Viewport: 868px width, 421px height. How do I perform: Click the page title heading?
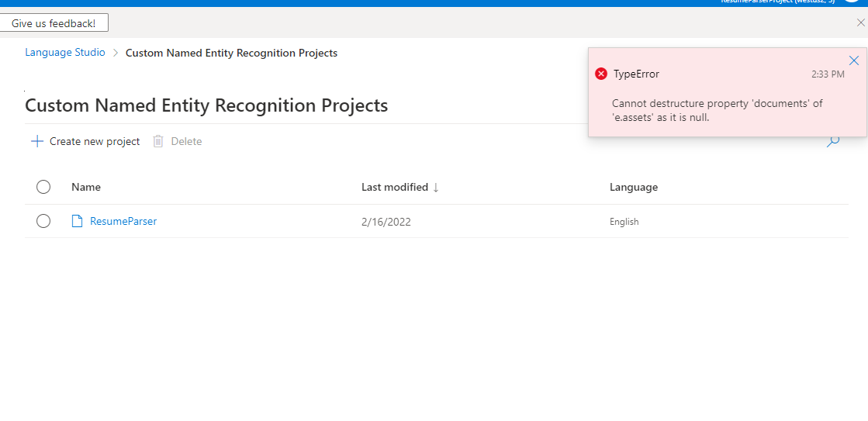coord(206,105)
